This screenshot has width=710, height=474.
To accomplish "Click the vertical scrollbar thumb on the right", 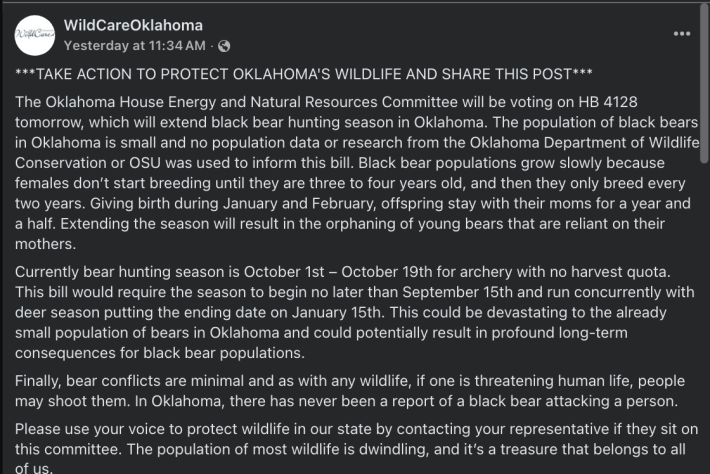I will (705, 85).
